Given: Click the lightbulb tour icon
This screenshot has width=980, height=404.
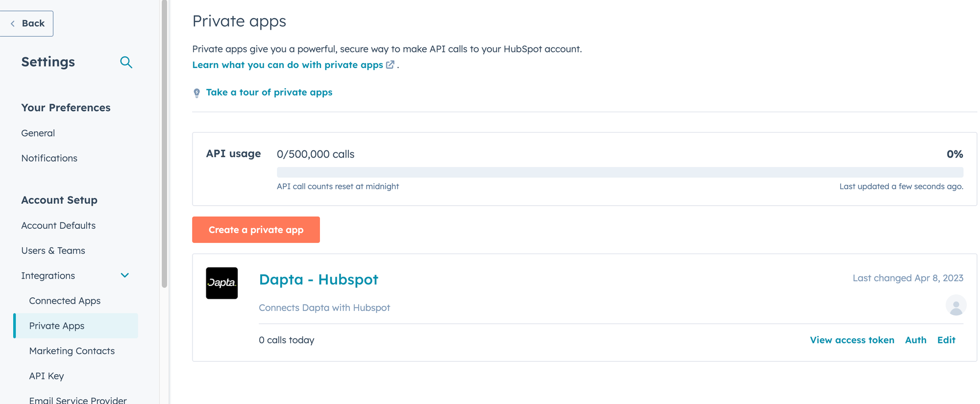Looking at the screenshot, I should [196, 93].
